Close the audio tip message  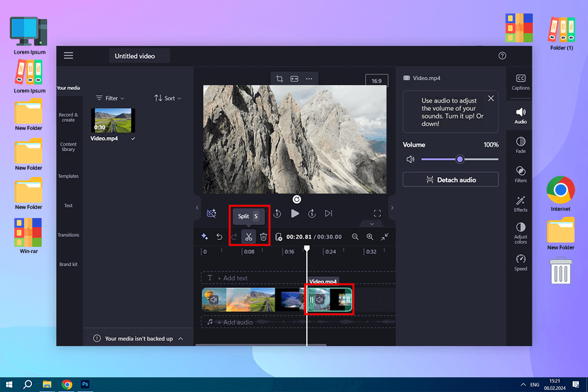coord(491,98)
